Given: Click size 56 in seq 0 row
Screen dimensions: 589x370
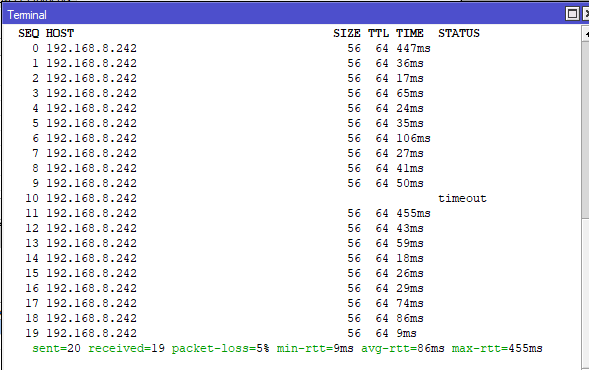Looking at the screenshot, I should pyautogui.click(x=354, y=48).
